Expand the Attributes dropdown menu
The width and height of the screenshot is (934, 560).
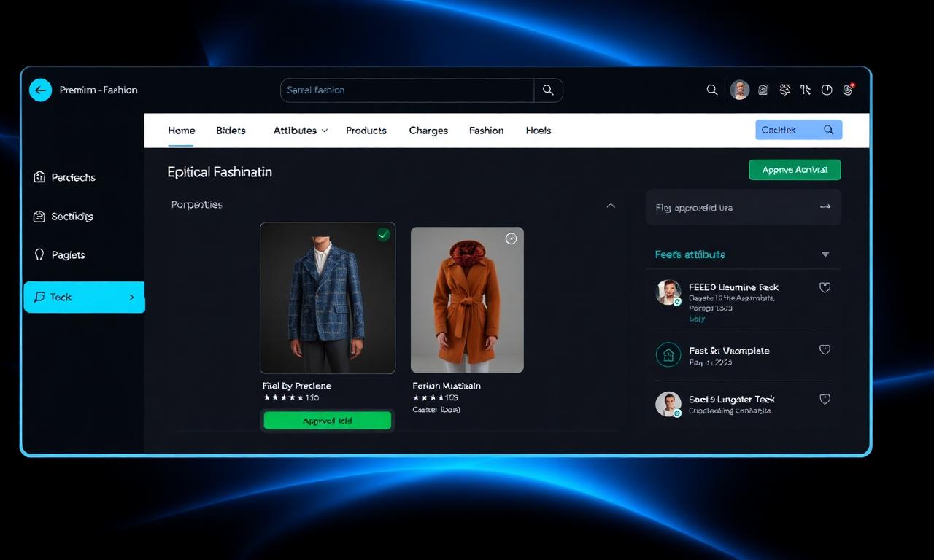pyautogui.click(x=301, y=131)
